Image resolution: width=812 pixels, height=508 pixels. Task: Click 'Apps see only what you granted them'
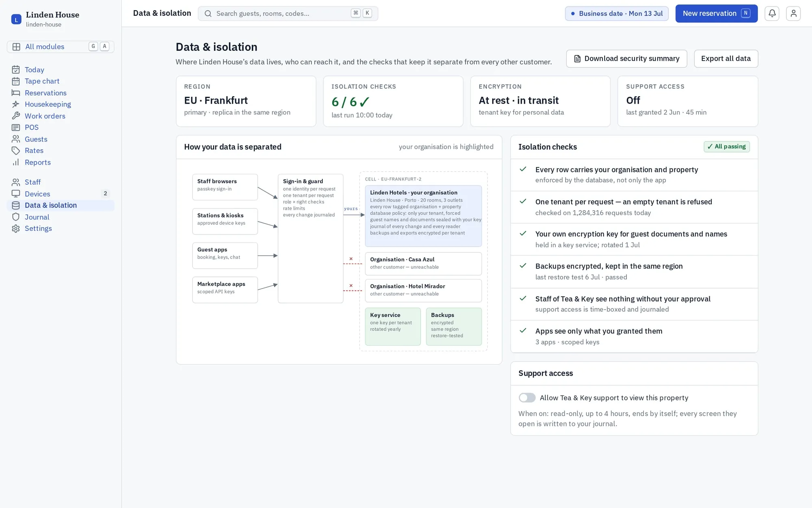[x=599, y=331]
